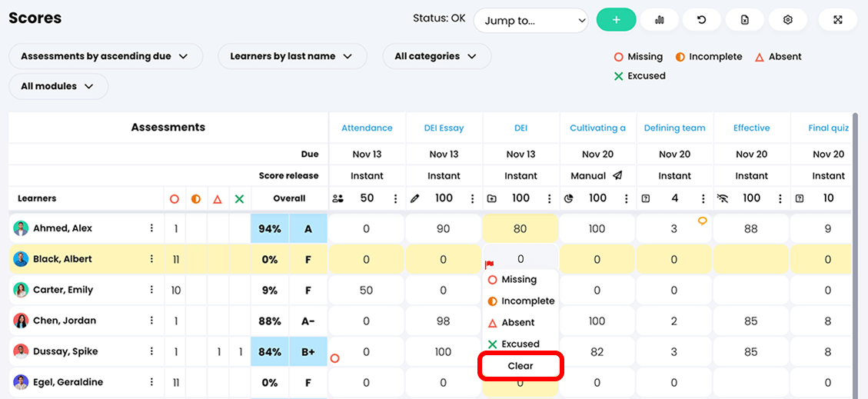Open options menu for Egel, Geraldine

point(151,382)
